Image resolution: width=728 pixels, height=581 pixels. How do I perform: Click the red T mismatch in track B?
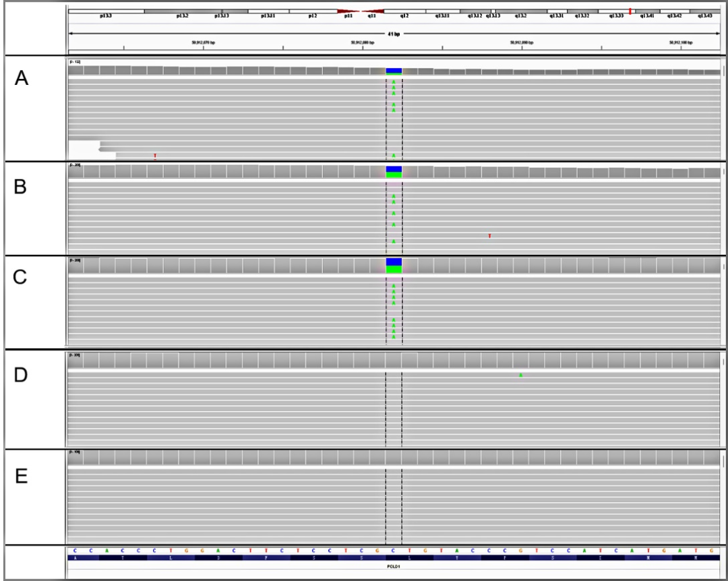point(489,235)
